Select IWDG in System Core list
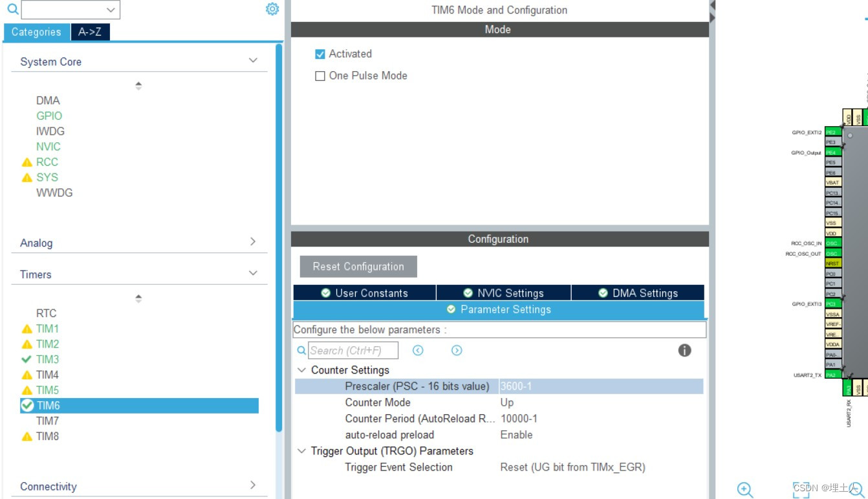 [x=50, y=131]
